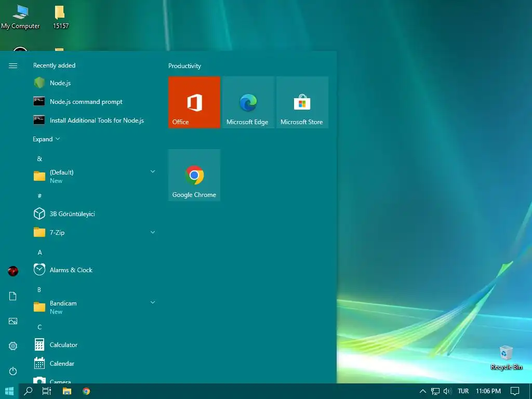The image size is (532, 399).
Task: Click the TUR language indicator
Action: click(x=463, y=391)
